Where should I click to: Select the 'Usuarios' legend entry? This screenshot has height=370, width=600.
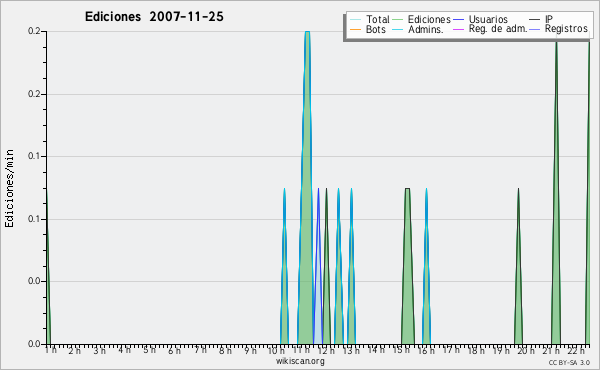coord(480,19)
